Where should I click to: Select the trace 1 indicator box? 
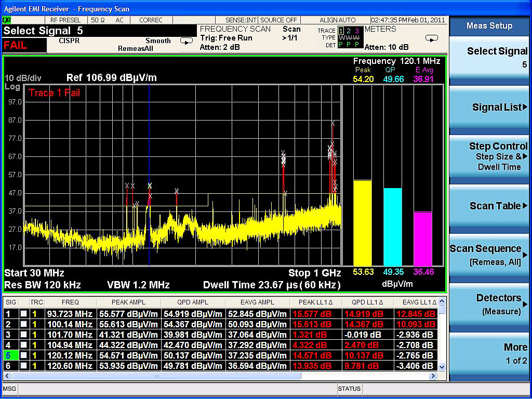click(341, 31)
